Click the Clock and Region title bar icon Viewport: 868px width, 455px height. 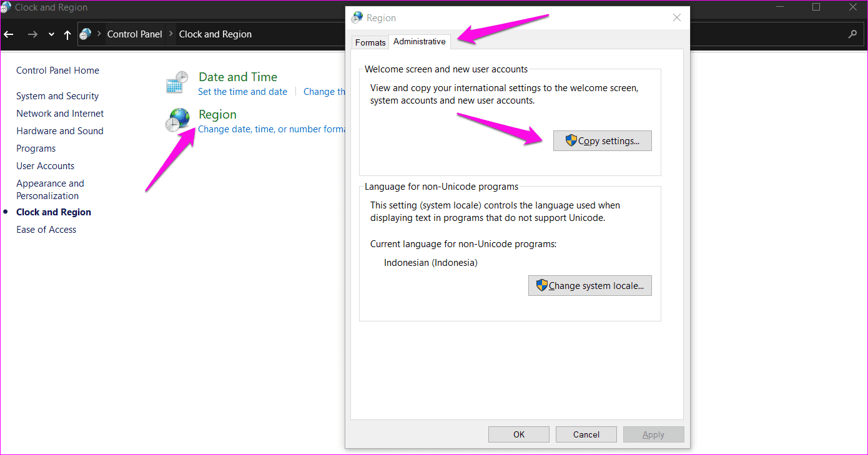6,7
